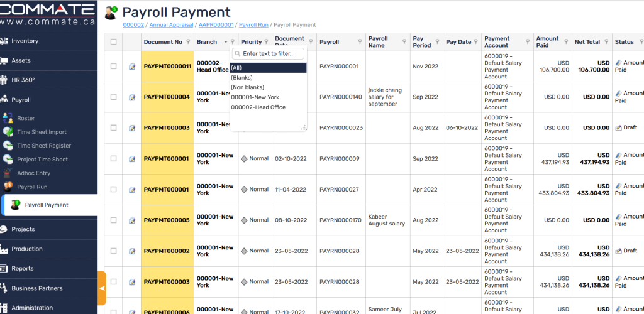Click the edit icon for the PAYRN0000023 row

[x=132, y=128]
